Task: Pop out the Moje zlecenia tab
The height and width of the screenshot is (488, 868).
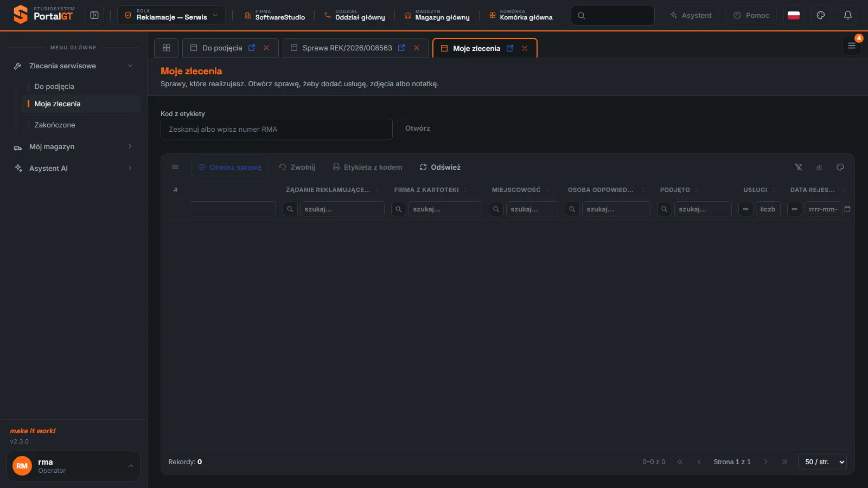Action: point(510,48)
